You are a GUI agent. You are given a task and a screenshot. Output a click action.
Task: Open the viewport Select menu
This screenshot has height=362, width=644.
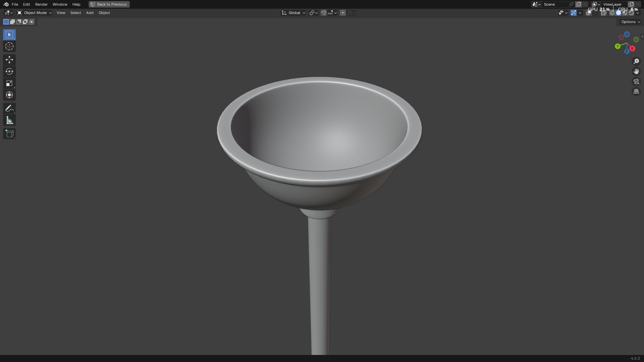75,13
